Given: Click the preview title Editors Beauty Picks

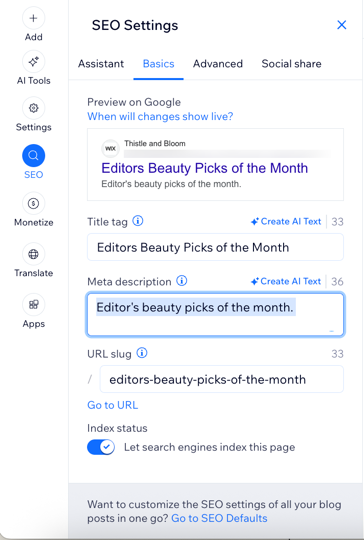Looking at the screenshot, I should click(205, 168).
